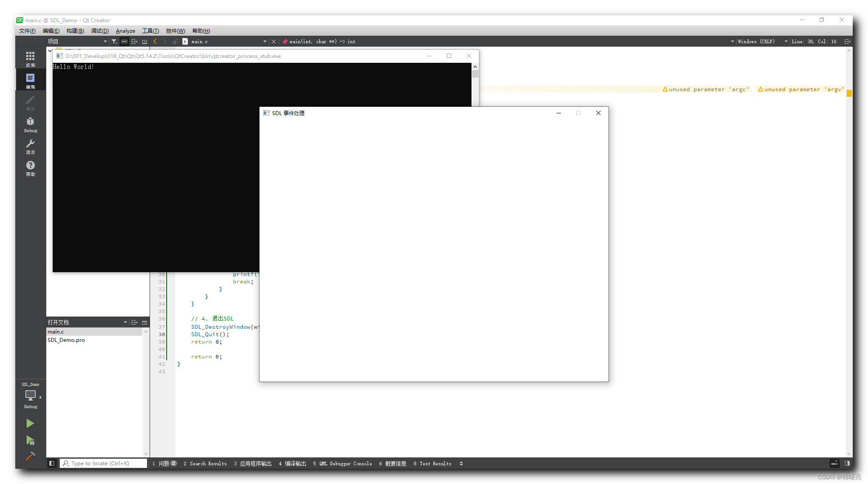Switch to the Welcome mode icon

click(30, 58)
